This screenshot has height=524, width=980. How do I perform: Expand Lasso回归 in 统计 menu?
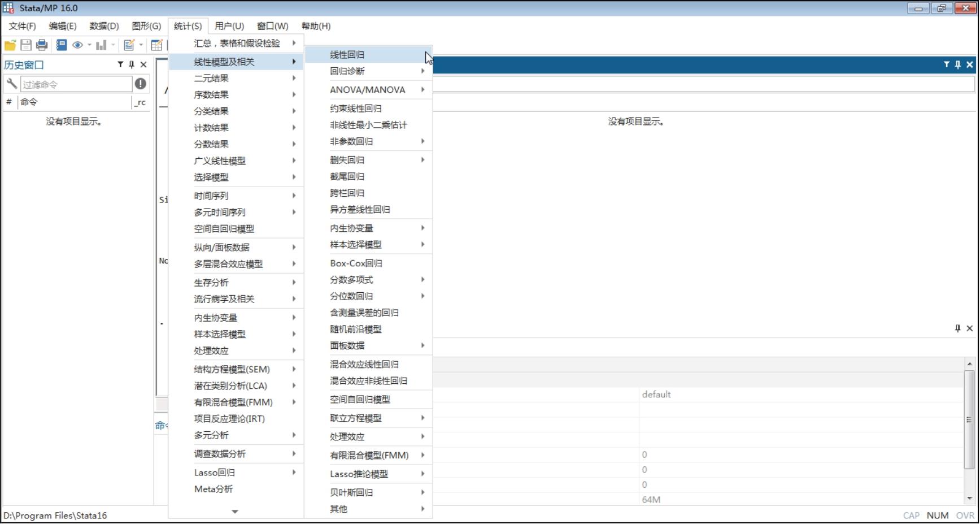point(236,473)
